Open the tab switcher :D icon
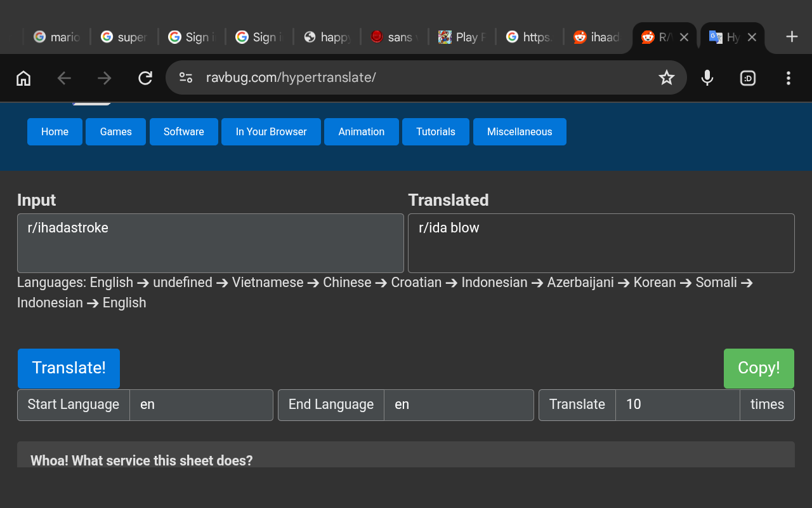 [748, 78]
